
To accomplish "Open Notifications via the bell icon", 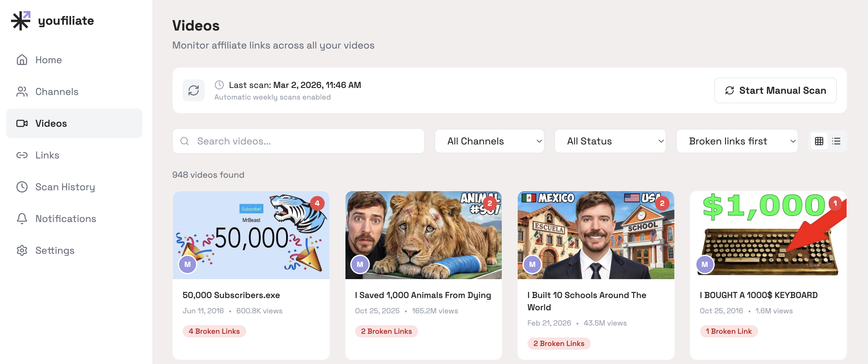I will click(22, 218).
